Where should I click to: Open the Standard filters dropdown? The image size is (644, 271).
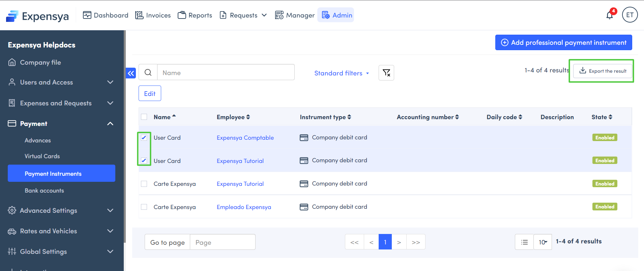coord(341,73)
